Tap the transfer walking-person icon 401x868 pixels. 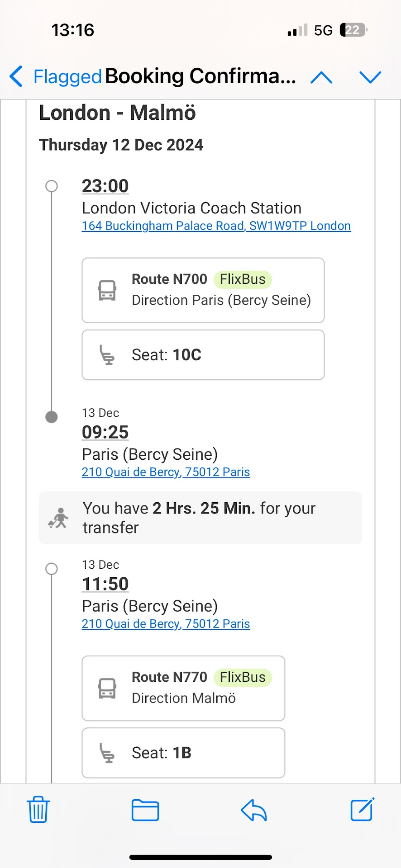(59, 518)
